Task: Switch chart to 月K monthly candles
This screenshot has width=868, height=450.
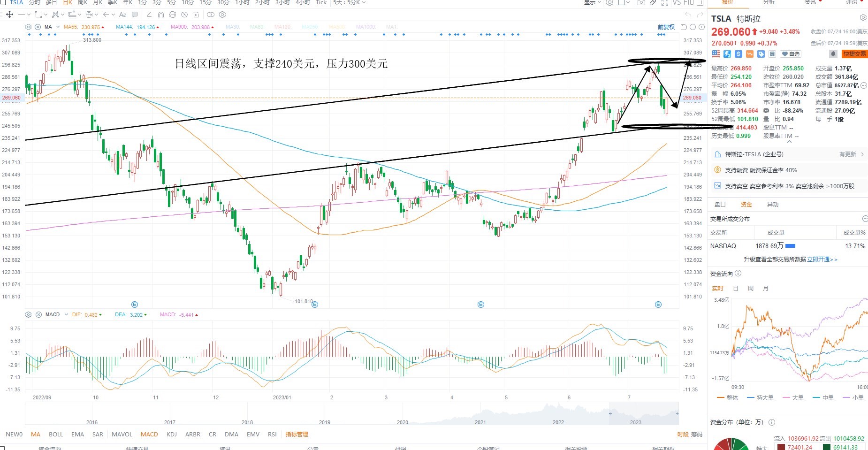Action: [98, 2]
